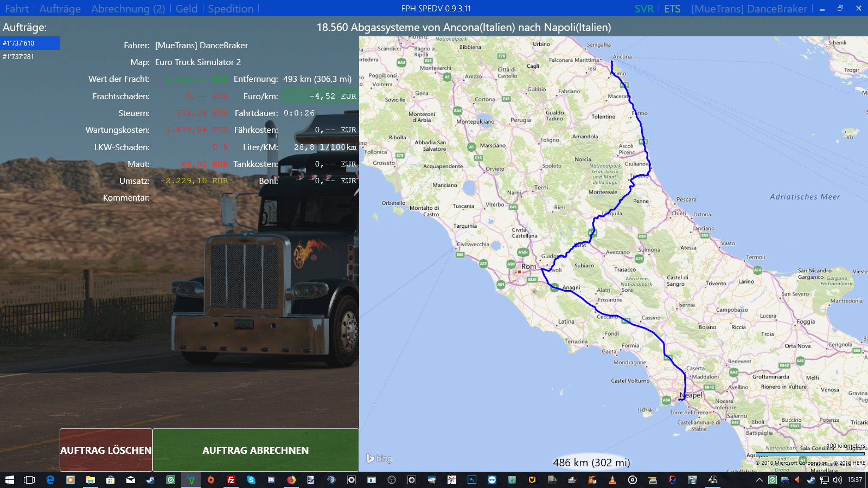868x488 pixels.
Task: Click the Bing logo on map
Action: pyautogui.click(x=379, y=458)
